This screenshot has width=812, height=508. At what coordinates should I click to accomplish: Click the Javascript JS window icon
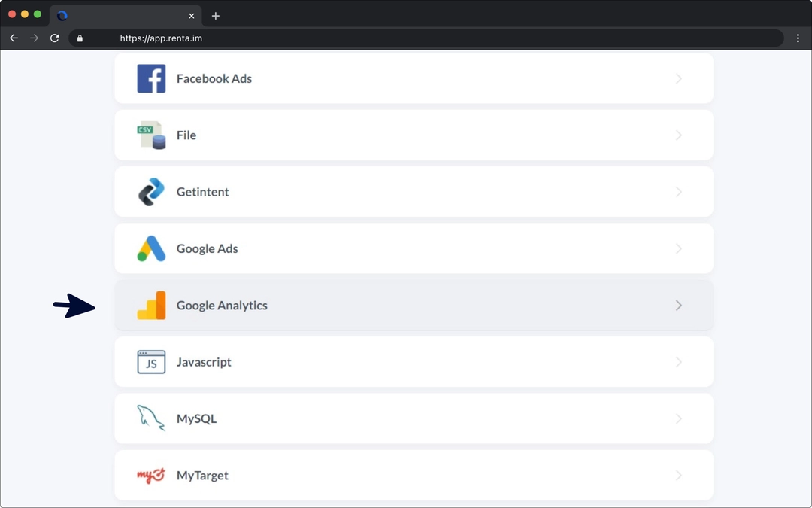[x=151, y=362]
